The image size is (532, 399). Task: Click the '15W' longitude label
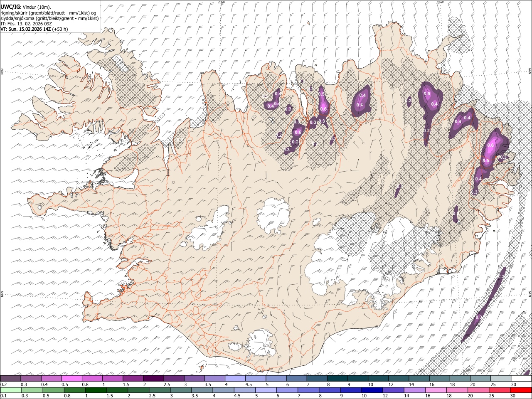[x=440, y=2]
